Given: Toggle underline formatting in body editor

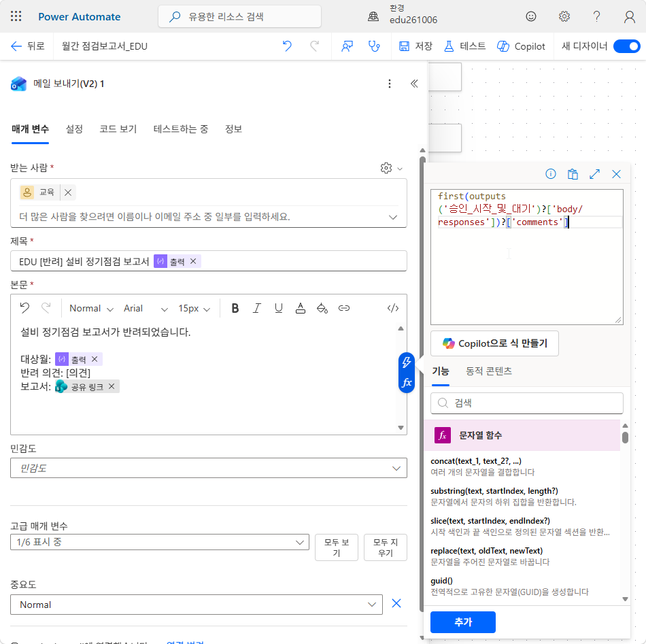Looking at the screenshot, I should click(279, 308).
